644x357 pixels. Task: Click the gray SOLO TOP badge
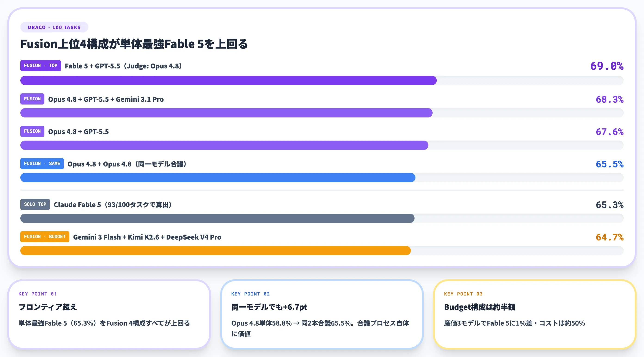[x=35, y=204]
